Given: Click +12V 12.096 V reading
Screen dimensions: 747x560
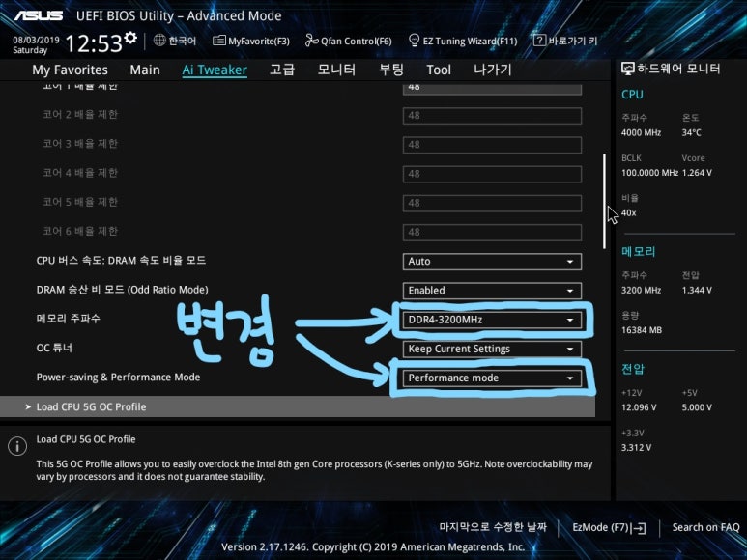Looking at the screenshot, I should (639, 407).
